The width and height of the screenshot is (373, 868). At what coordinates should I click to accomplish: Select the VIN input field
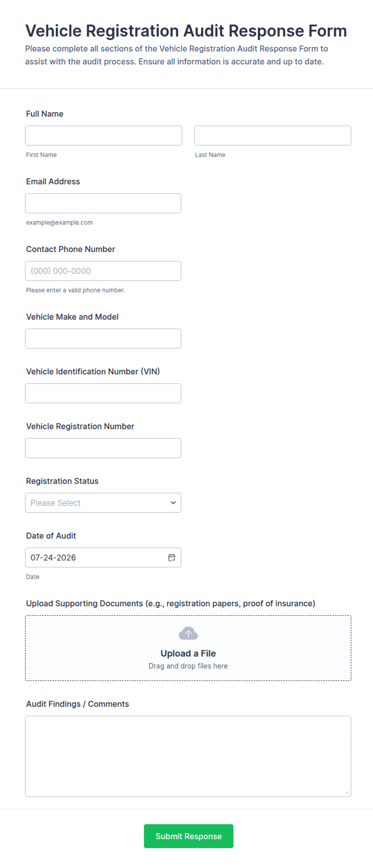[x=103, y=393]
